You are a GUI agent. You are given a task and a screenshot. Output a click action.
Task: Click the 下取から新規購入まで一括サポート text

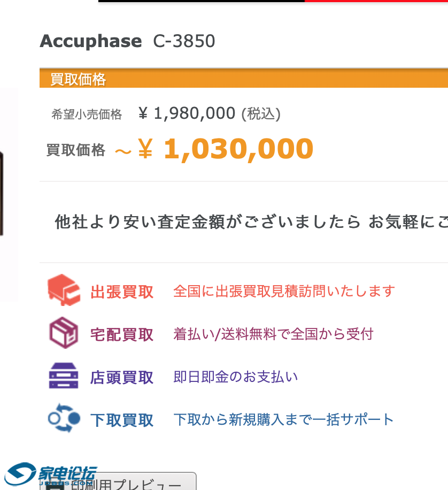click(283, 419)
